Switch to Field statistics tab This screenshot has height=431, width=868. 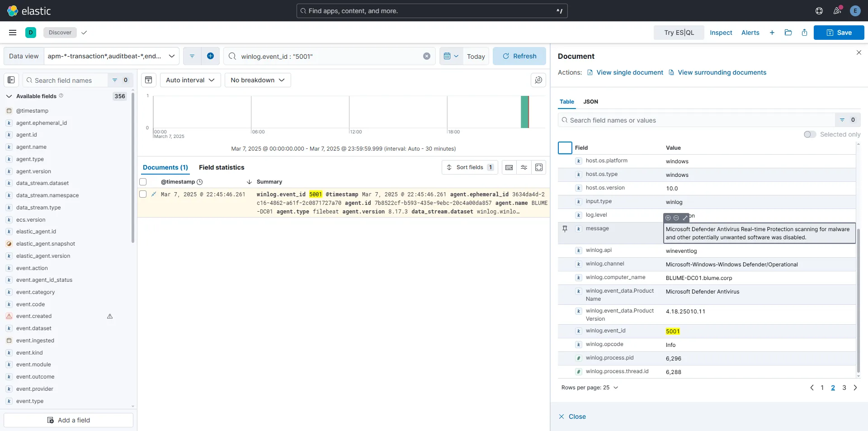[x=222, y=167]
